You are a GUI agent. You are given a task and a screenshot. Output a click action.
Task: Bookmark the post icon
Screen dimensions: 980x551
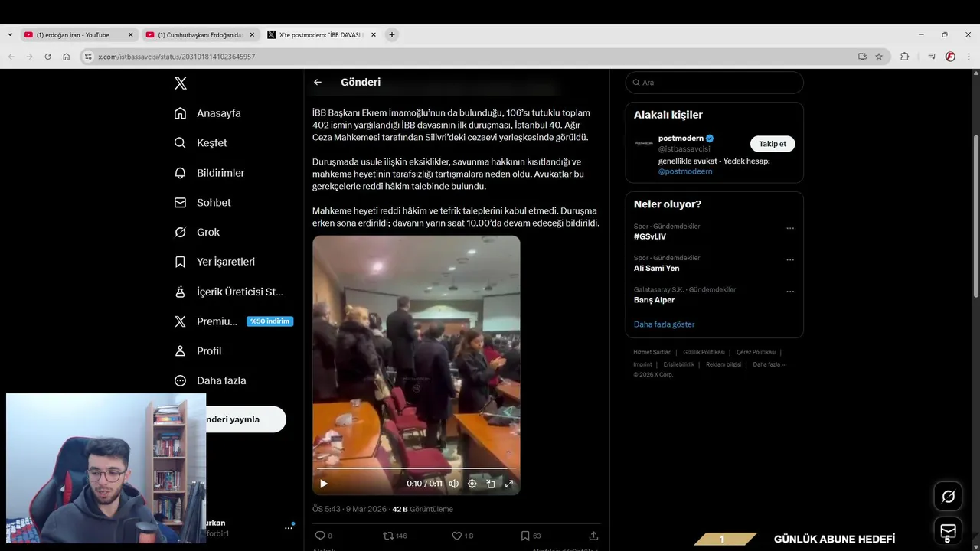525,536
